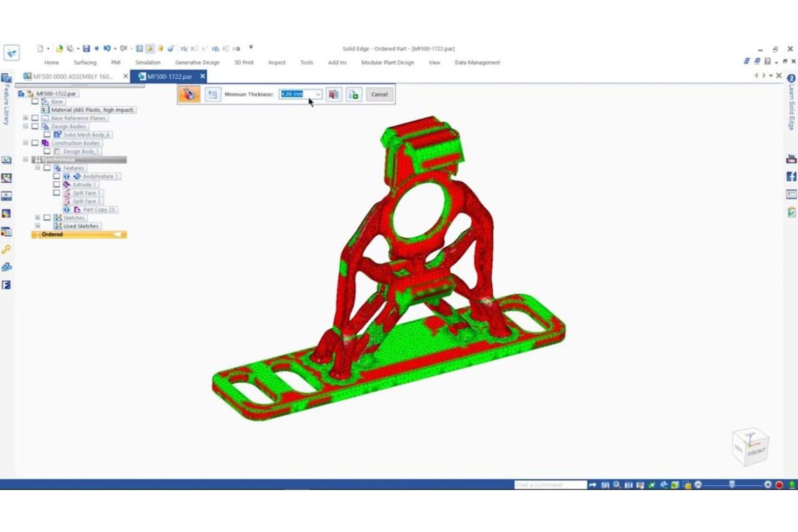798x532 pixels.
Task: Click the wall thickness select step icon
Action: (x=189, y=94)
